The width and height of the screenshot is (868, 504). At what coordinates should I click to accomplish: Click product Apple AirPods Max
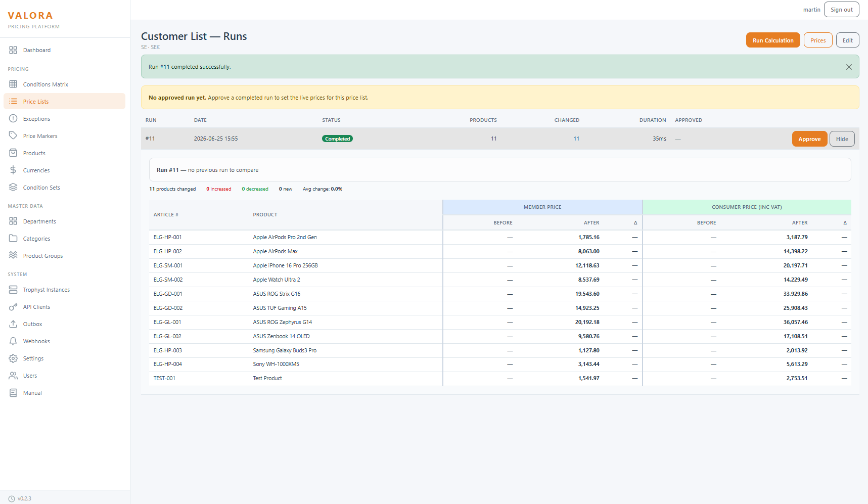(x=276, y=251)
